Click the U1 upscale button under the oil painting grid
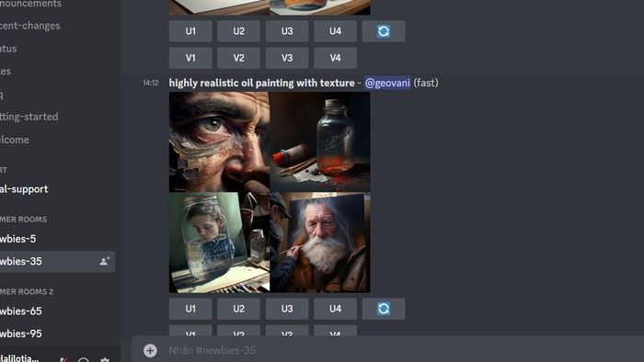 [190, 309]
